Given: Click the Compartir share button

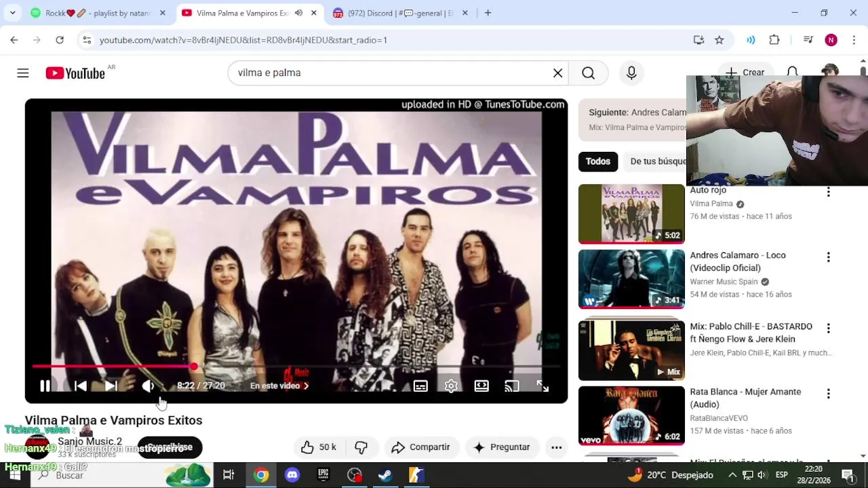Looking at the screenshot, I should (x=420, y=447).
